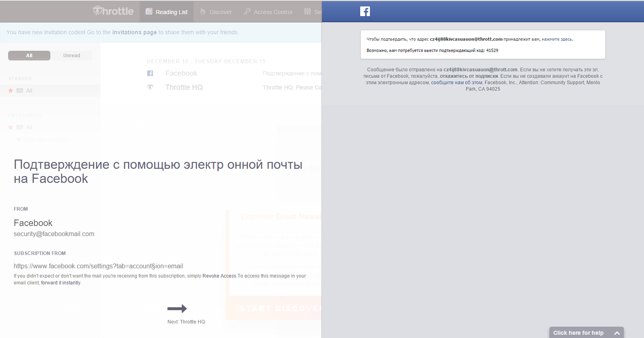The image size is (644, 338).
Task: Click the Facebook logo in email header
Action: [x=365, y=11]
